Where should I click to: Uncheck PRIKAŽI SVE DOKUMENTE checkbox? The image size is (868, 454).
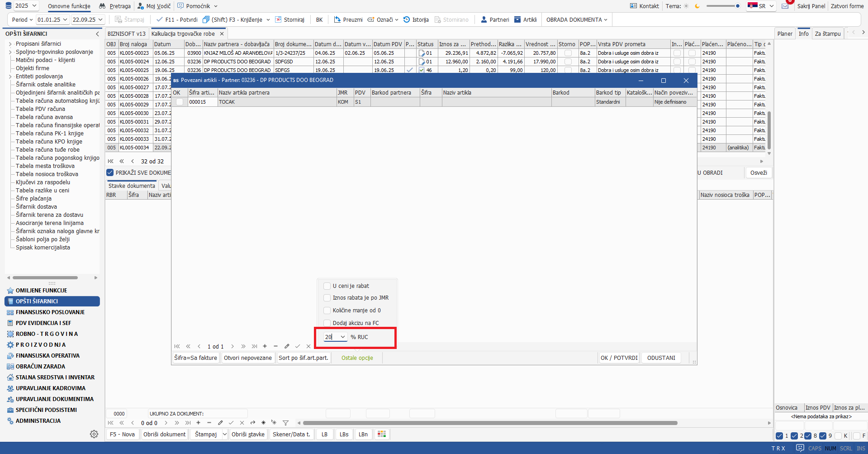tap(110, 172)
